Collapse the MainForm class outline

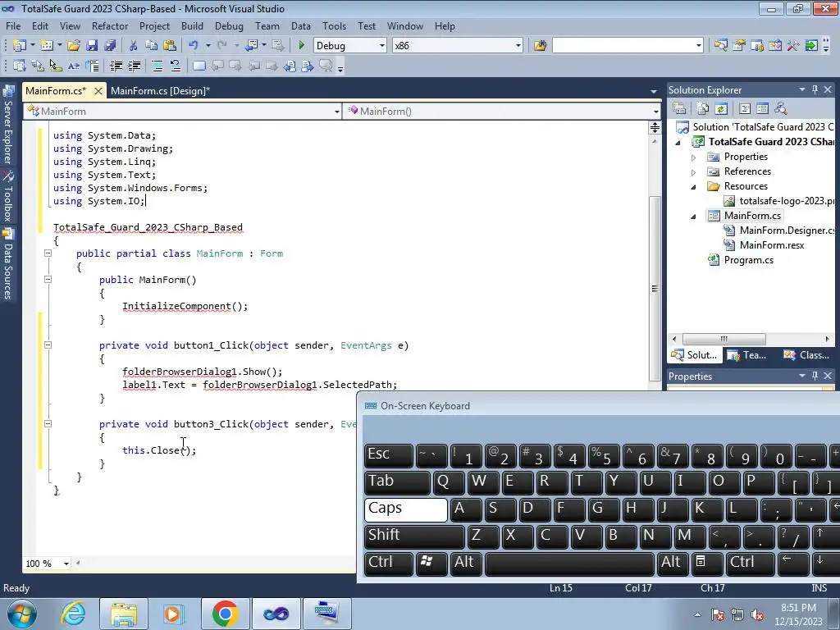[48, 253]
